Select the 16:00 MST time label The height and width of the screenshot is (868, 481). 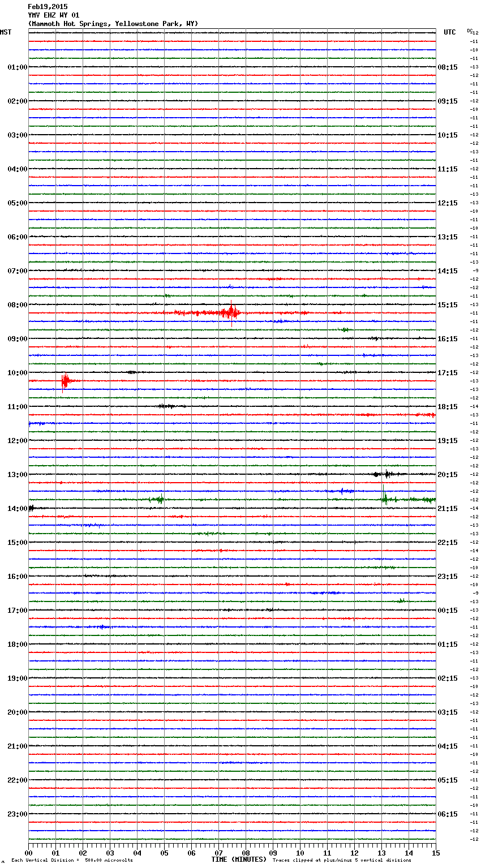coord(18,577)
